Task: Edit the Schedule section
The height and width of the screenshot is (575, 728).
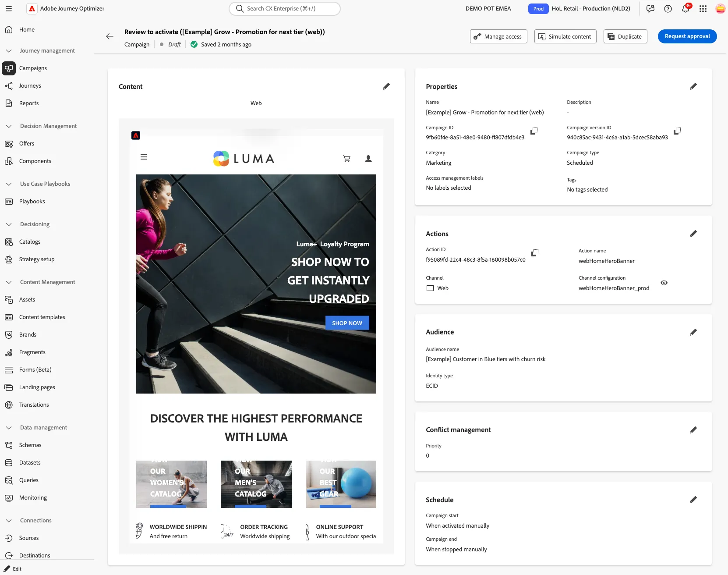Action: (693, 500)
